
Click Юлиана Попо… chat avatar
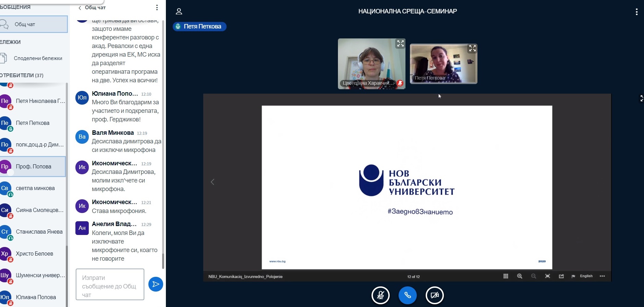pyautogui.click(x=82, y=98)
